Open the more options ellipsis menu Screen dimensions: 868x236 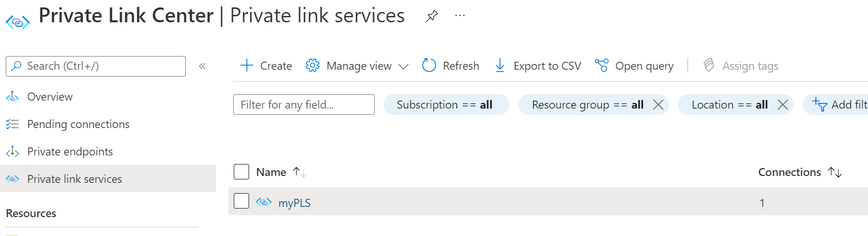tap(460, 16)
